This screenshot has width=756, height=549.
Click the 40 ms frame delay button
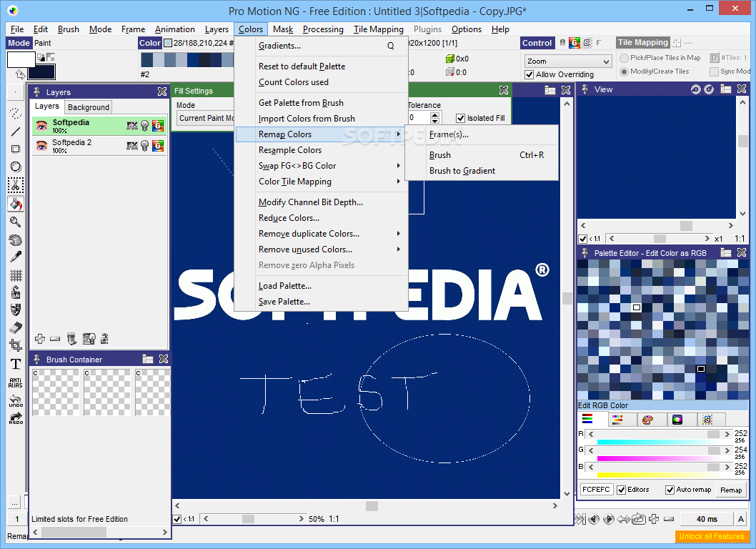[x=707, y=519]
